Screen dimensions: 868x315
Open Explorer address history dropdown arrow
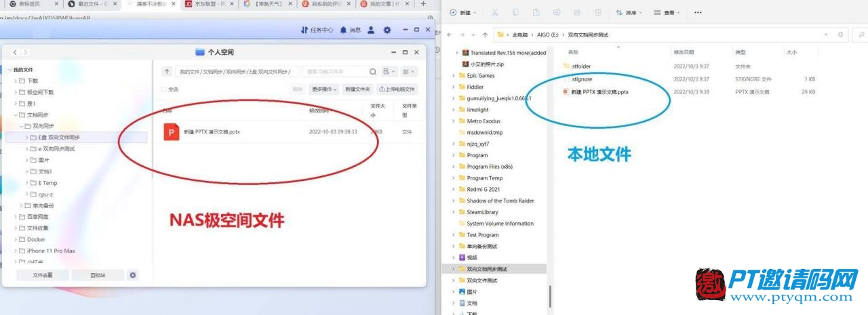click(x=825, y=35)
